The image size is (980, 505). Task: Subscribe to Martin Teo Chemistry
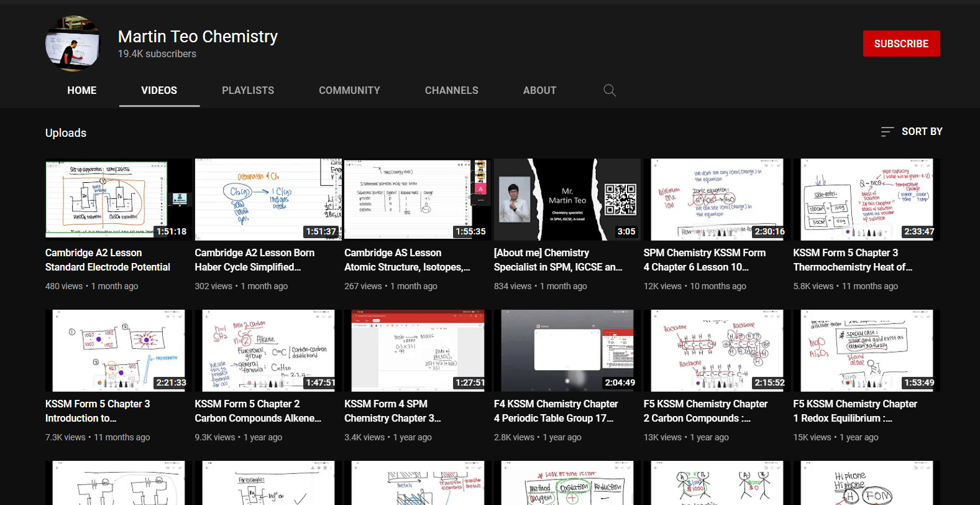[x=901, y=44]
